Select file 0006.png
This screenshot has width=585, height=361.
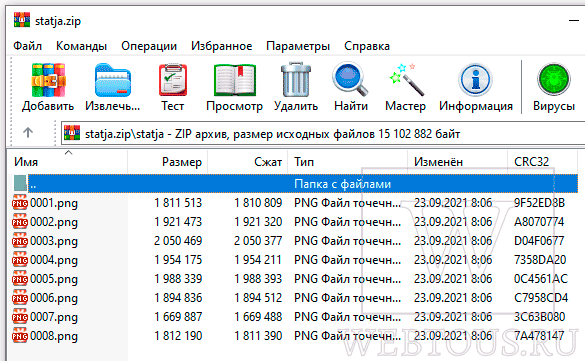tap(54, 298)
